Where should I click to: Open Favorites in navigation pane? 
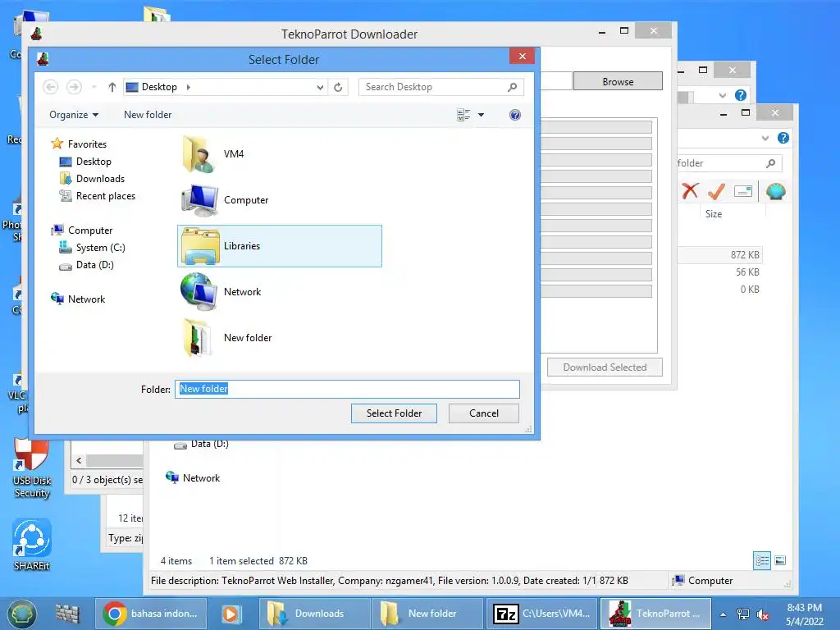tap(79, 144)
